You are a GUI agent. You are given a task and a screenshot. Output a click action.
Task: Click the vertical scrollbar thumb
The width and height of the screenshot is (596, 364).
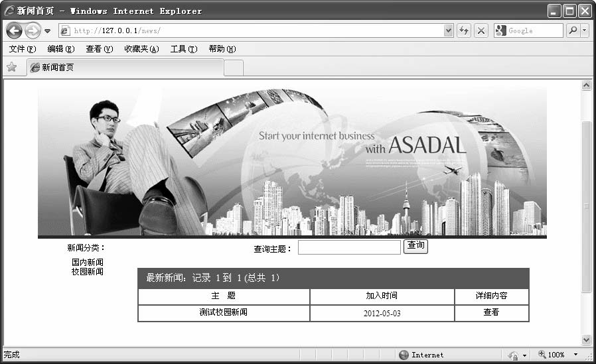pos(587,207)
